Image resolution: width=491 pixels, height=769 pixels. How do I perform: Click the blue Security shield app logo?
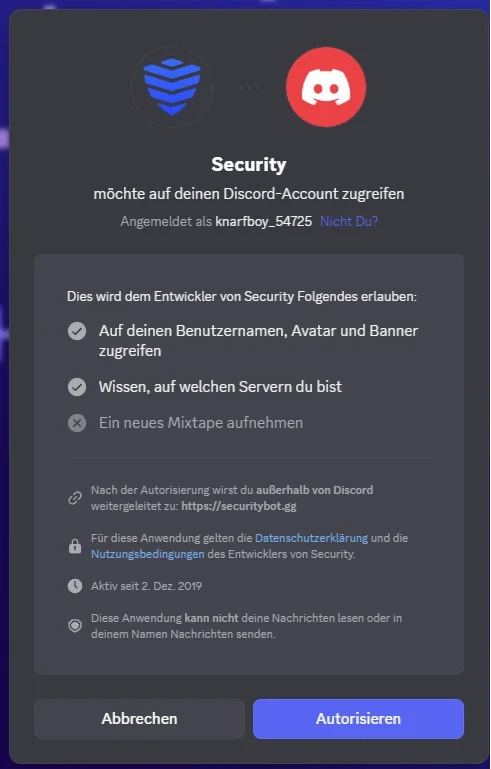pyautogui.click(x=172, y=87)
